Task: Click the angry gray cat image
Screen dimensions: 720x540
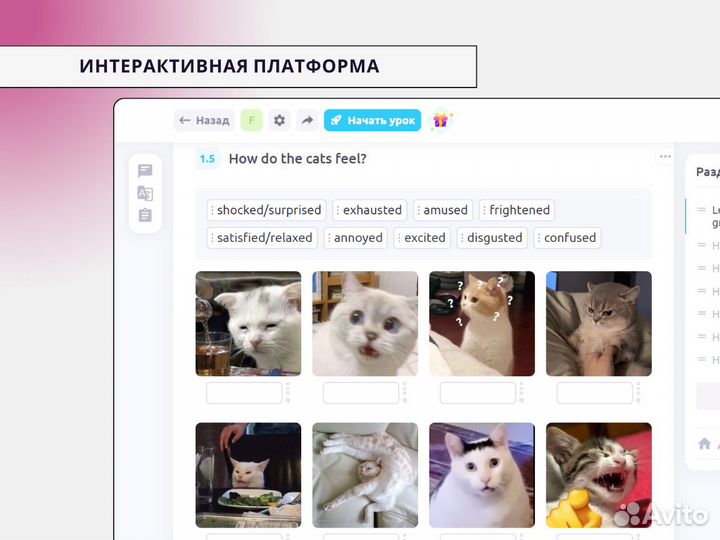Action: tap(599, 324)
